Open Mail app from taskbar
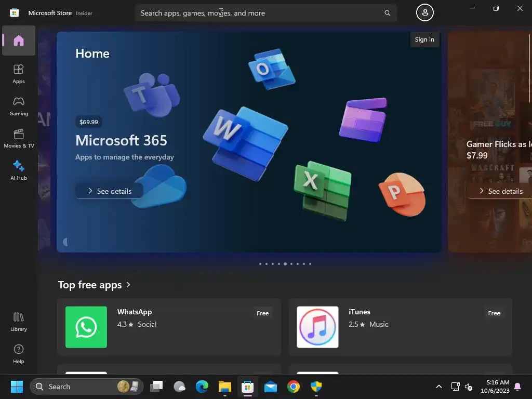 click(x=270, y=387)
